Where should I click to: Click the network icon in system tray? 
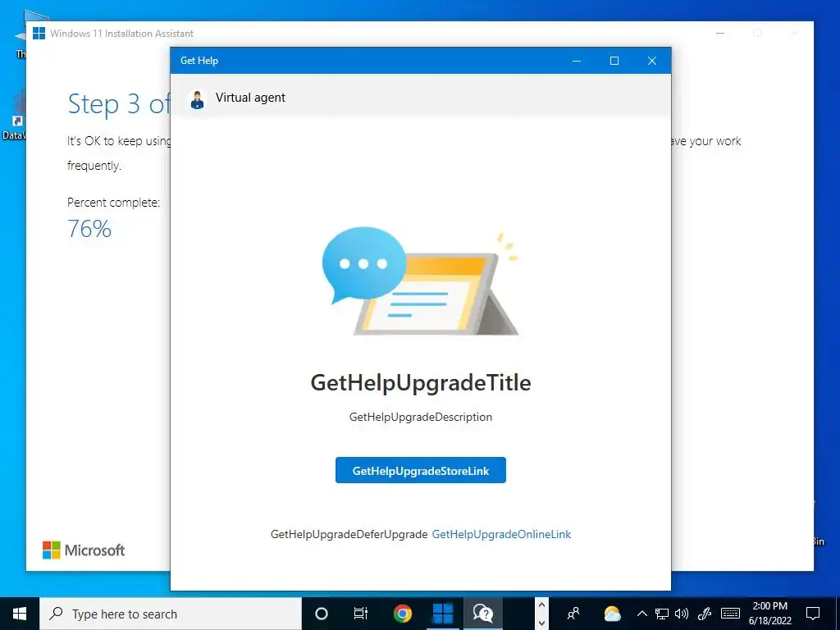[x=662, y=614]
